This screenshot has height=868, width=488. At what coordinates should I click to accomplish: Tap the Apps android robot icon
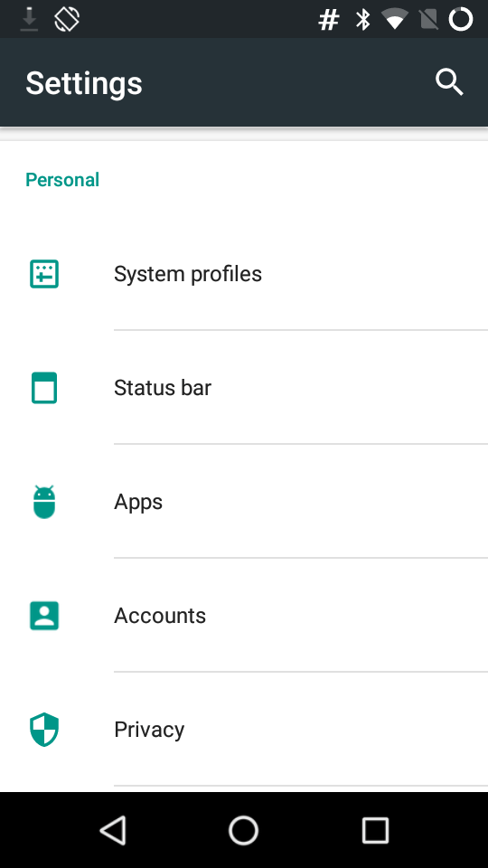(x=44, y=502)
